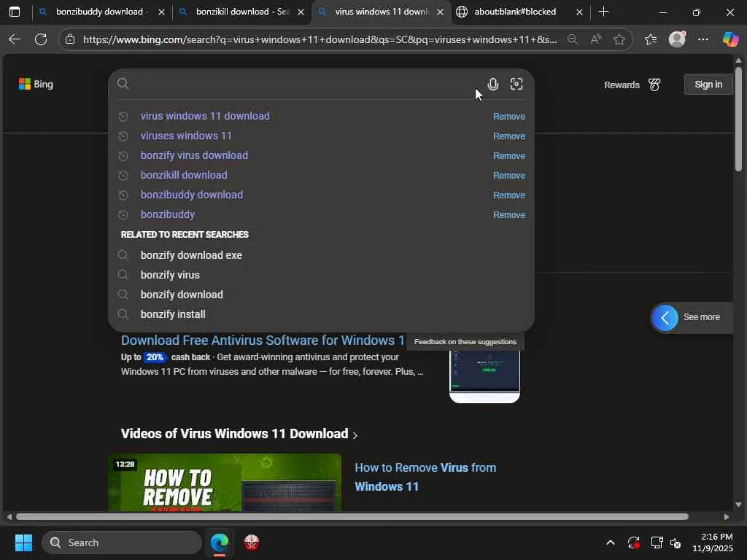Select history suggestion viruses windows 11
The height and width of the screenshot is (560, 747).
coord(186,136)
